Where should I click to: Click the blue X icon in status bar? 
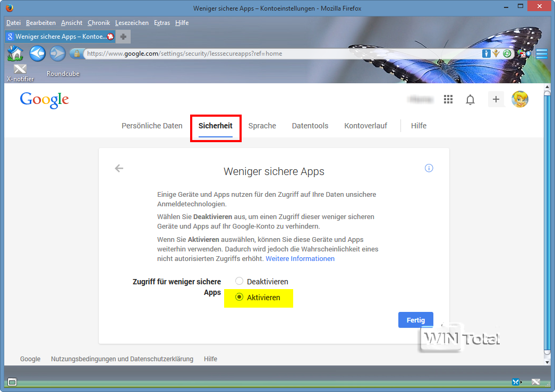[516, 382]
